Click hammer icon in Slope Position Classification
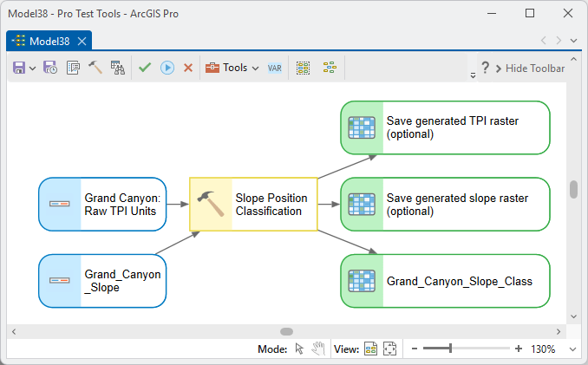Viewport: 588px width, 365px height. 211,204
